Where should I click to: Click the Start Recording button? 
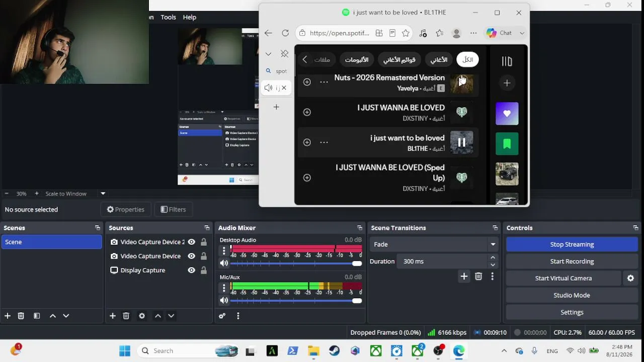pyautogui.click(x=572, y=261)
